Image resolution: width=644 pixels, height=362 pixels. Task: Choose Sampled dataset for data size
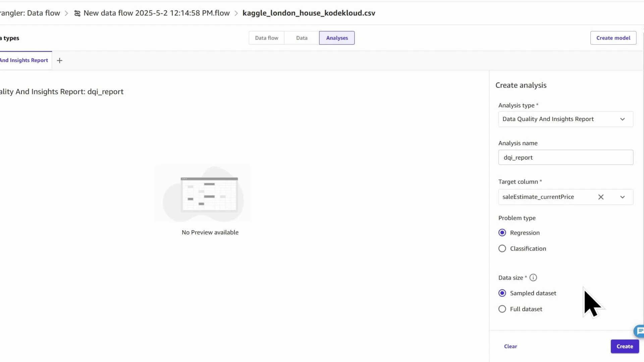[502, 293]
